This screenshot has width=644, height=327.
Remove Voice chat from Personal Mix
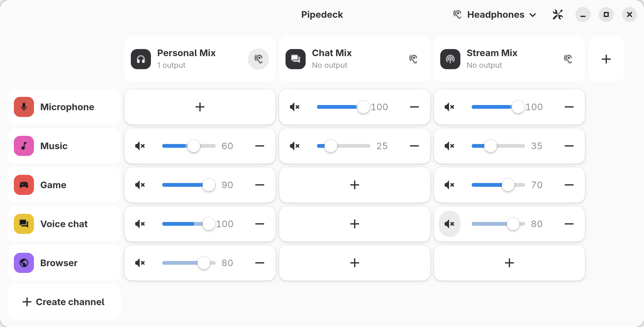[260, 224]
